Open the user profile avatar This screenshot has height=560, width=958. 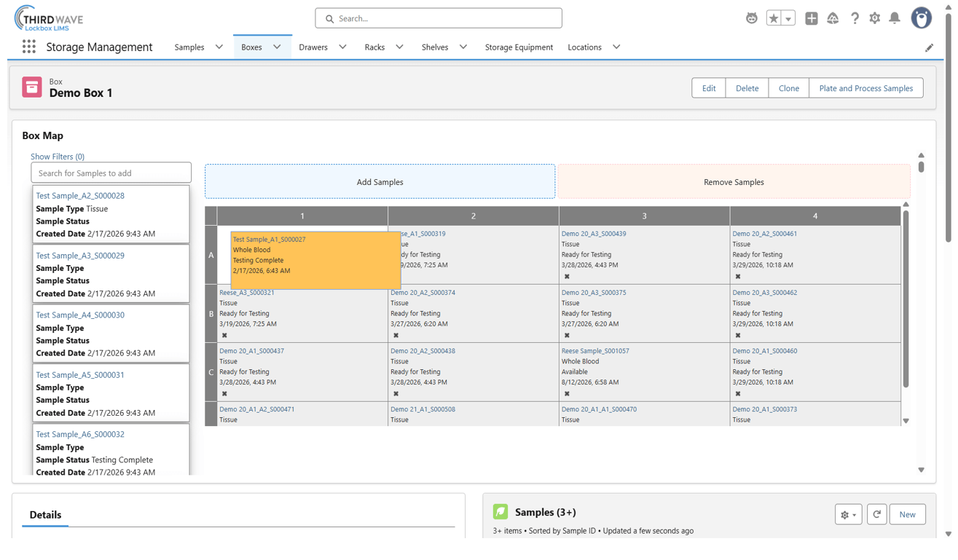coord(922,18)
